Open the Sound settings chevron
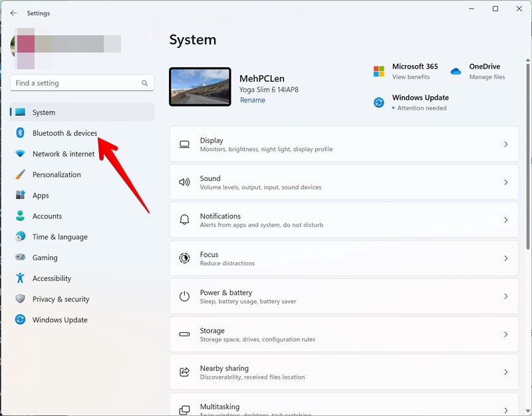532x416 pixels. 510,182
